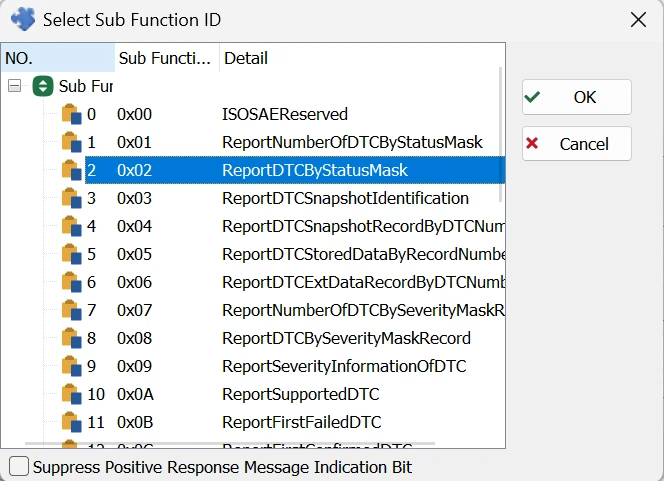Screen dimensions: 664x481
Task: Click the 0x04 sub function value
Action: point(134,226)
